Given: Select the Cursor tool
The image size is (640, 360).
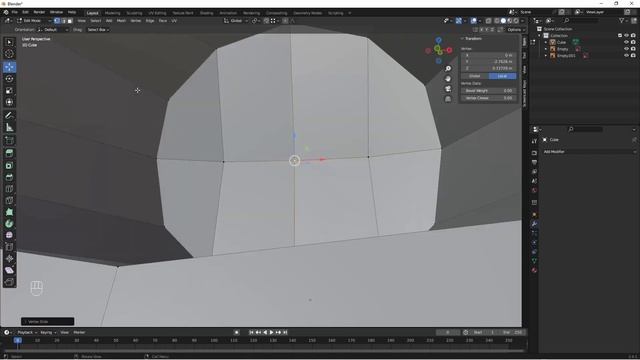Looking at the screenshot, I should tap(9, 54).
